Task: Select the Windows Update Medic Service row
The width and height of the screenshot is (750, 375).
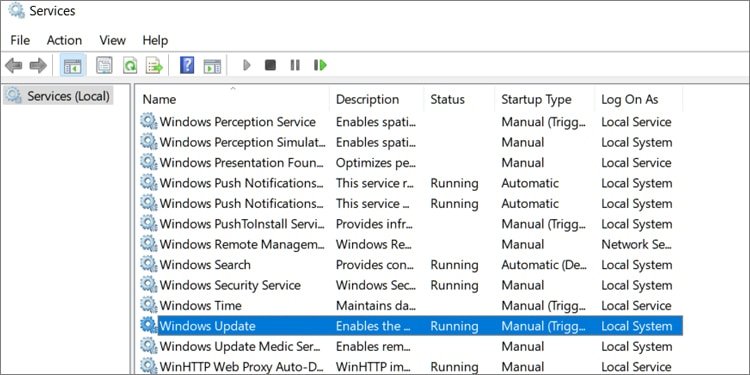Action: 411,346
